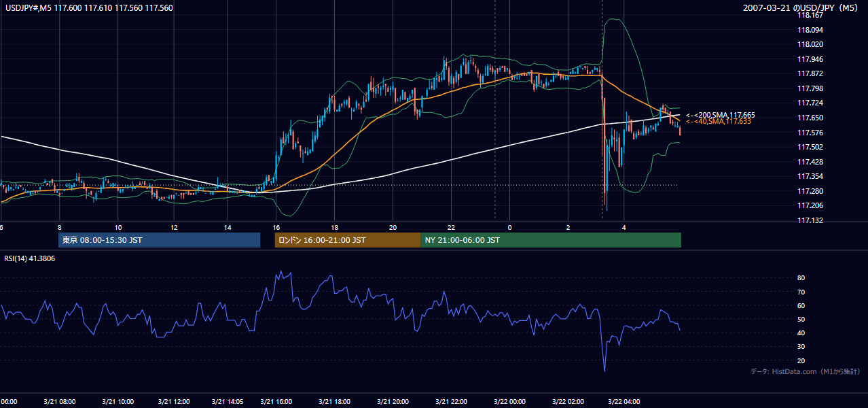
Task: Click the 3/22 04:00 bottom time label
Action: pyautogui.click(x=626, y=402)
